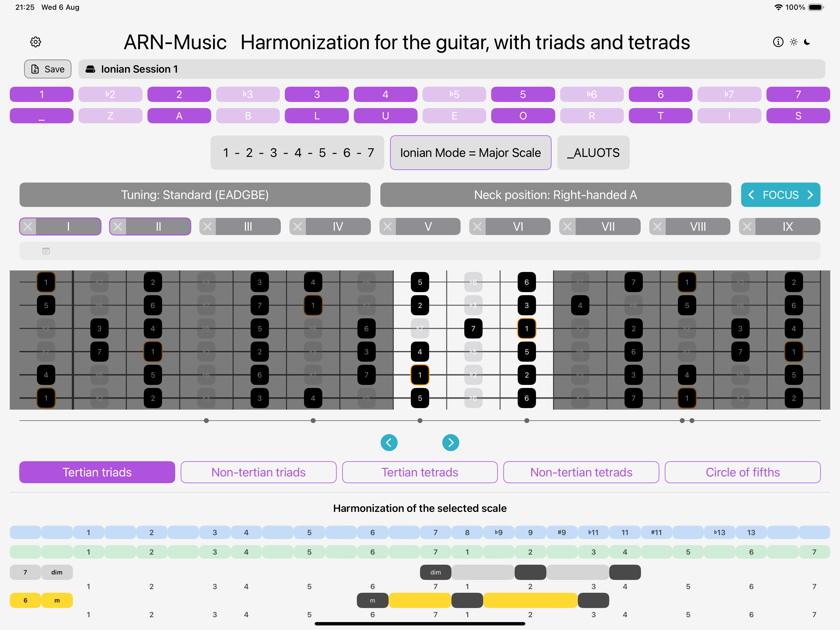
Task: Toggle the letter A button
Action: coord(179,116)
